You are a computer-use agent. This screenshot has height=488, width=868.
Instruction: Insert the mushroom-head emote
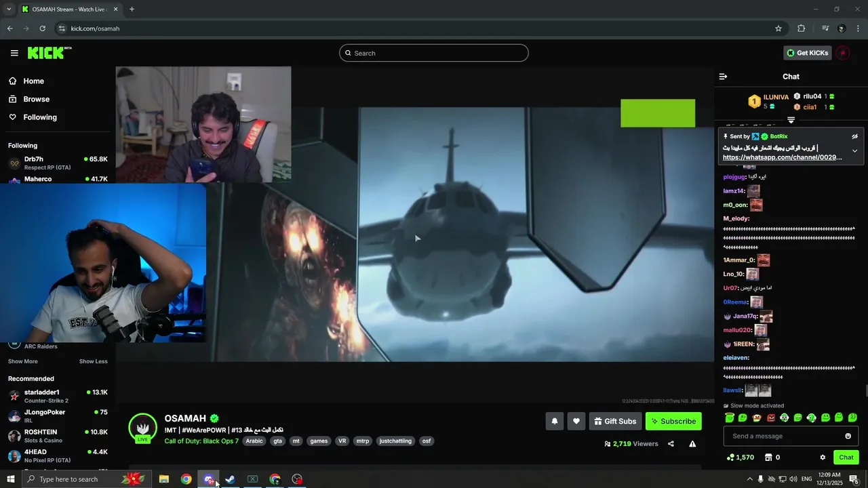tap(757, 418)
